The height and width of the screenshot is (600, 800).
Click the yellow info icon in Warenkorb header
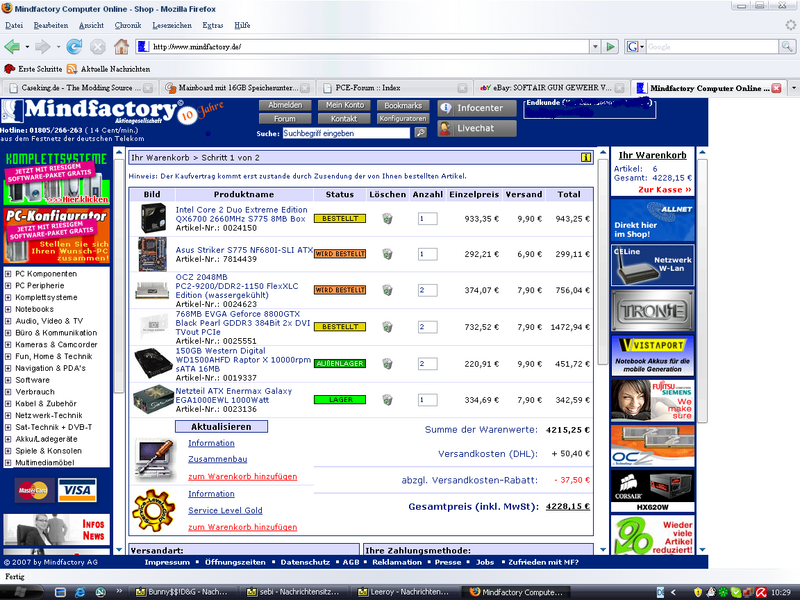(x=586, y=158)
